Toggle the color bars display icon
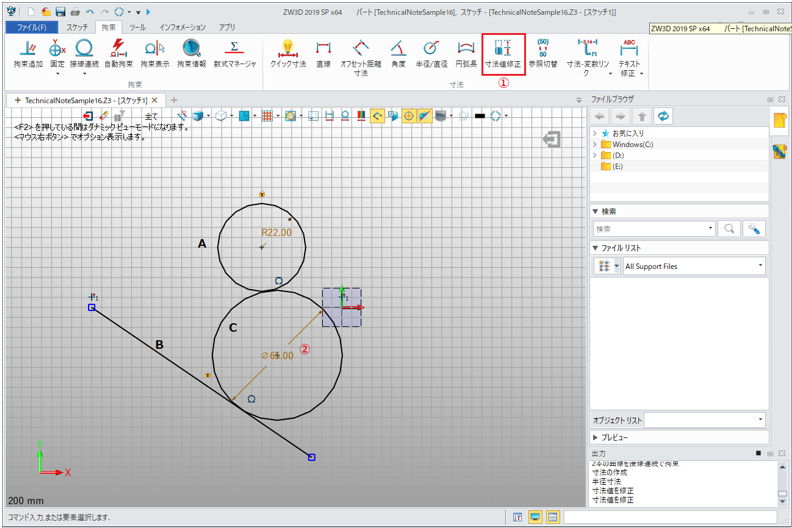Screen dimensions: 792x528 point(361,116)
